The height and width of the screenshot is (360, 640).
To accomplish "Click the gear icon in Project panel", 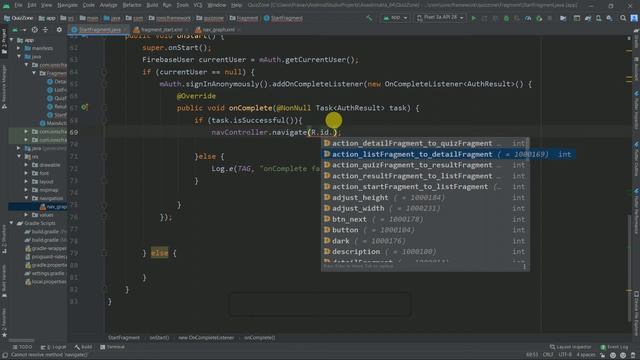I will [x=59, y=30].
